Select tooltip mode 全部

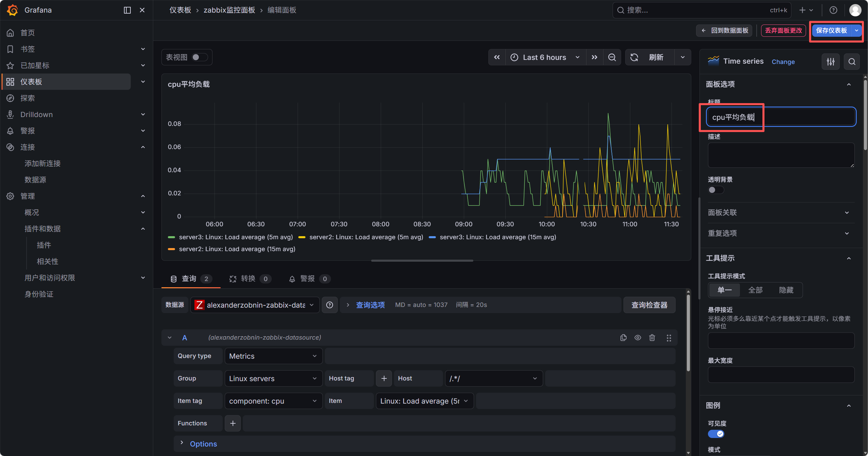point(755,290)
